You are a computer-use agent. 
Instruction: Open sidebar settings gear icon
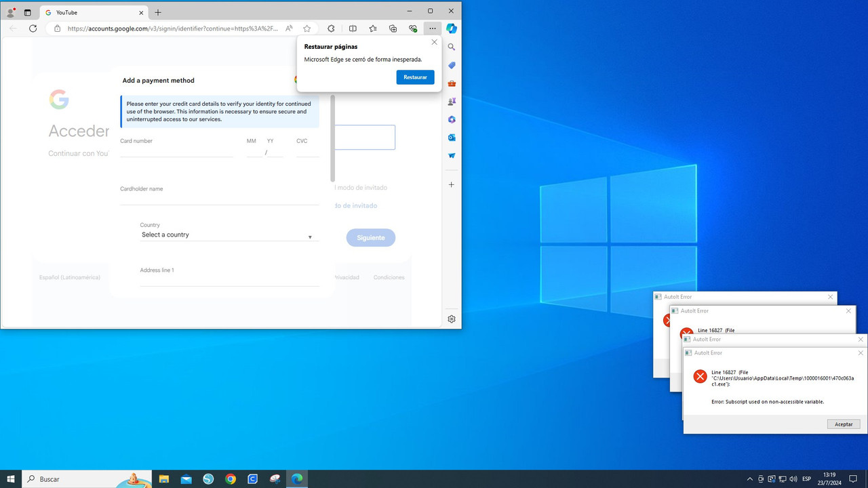(x=452, y=319)
